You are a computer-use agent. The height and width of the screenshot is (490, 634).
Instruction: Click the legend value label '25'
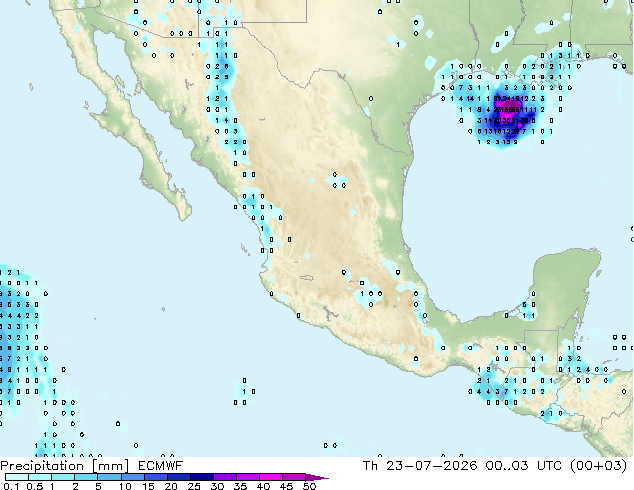click(194, 486)
